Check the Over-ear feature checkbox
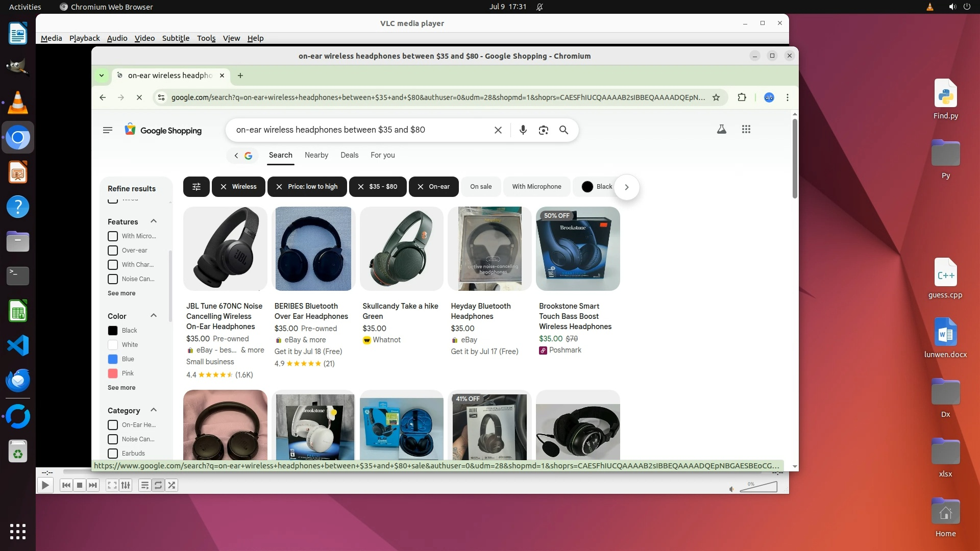The width and height of the screenshot is (980, 551). (x=113, y=251)
